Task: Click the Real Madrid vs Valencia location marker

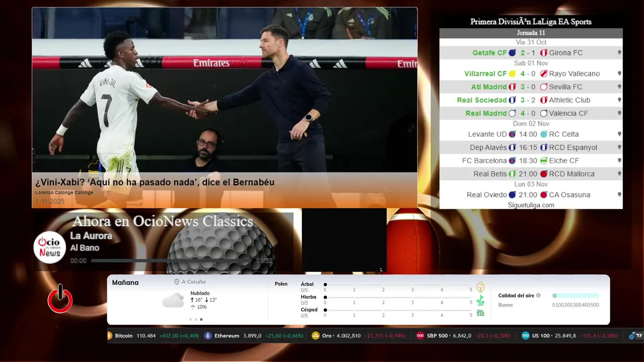Action: pyautogui.click(x=619, y=114)
